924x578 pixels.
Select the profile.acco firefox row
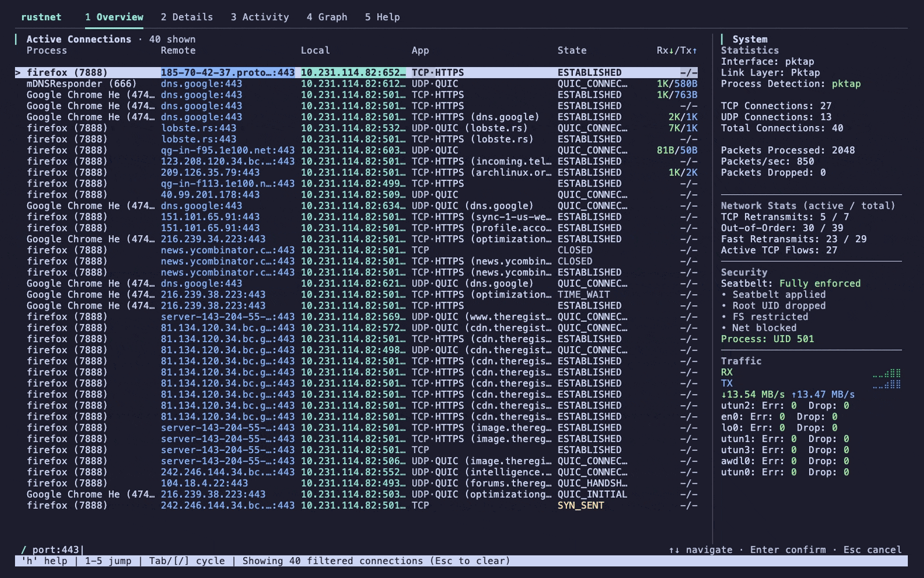pos(356,228)
